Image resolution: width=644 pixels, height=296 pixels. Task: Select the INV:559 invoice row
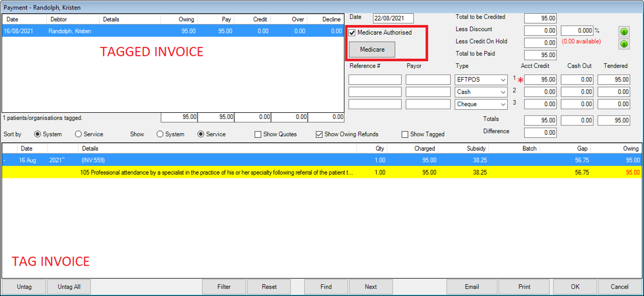click(322, 160)
